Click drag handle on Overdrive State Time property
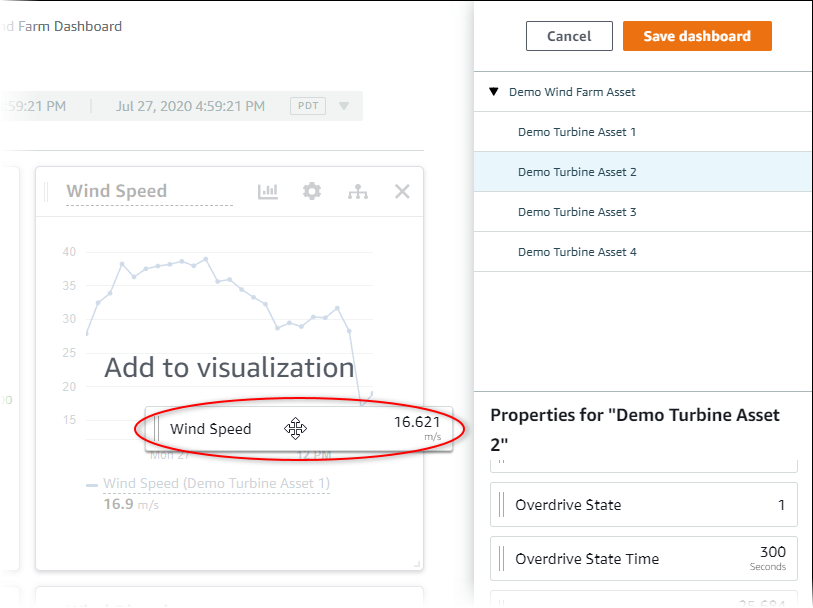Image resolution: width=813 pixels, height=608 pixels. 501,559
